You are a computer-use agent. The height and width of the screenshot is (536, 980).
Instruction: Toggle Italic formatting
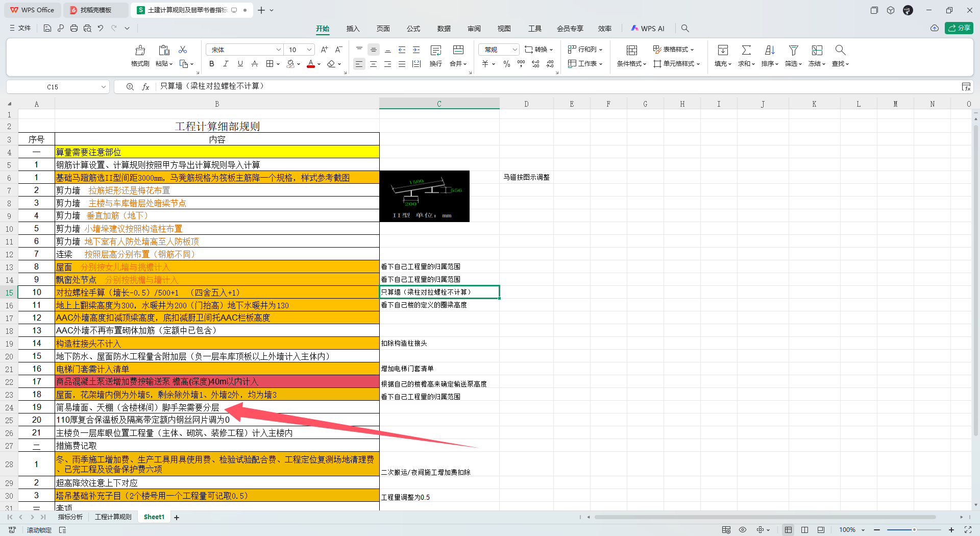click(x=226, y=64)
